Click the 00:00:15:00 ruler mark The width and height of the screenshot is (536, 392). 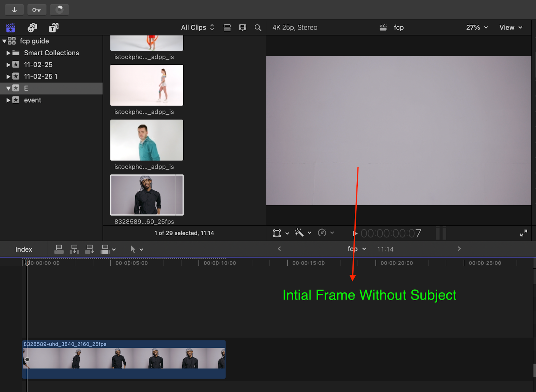(x=309, y=263)
